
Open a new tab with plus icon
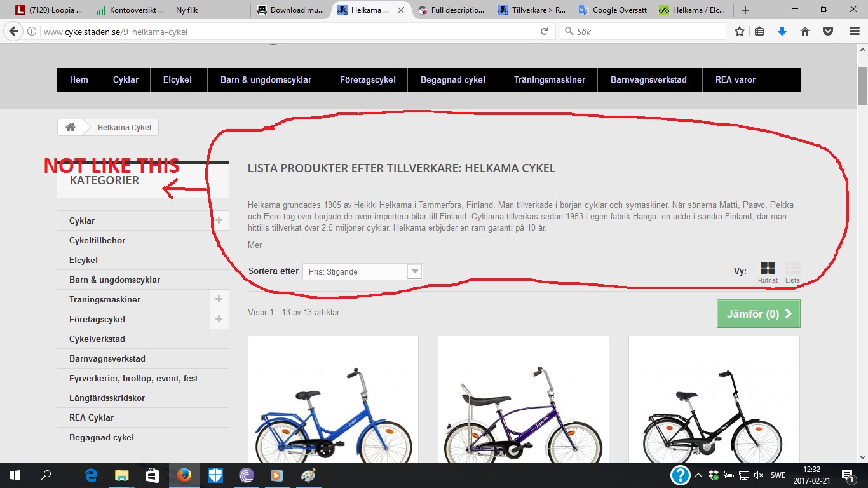coord(745,10)
